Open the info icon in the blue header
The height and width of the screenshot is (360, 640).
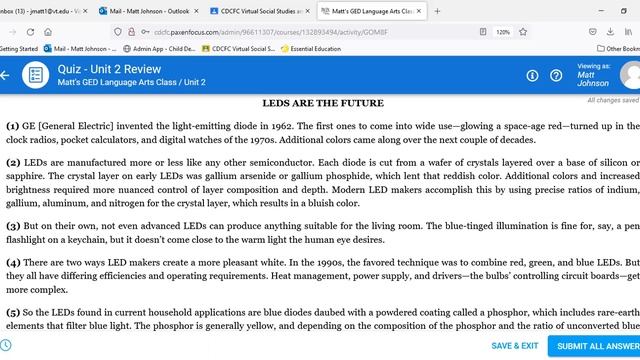(532, 76)
